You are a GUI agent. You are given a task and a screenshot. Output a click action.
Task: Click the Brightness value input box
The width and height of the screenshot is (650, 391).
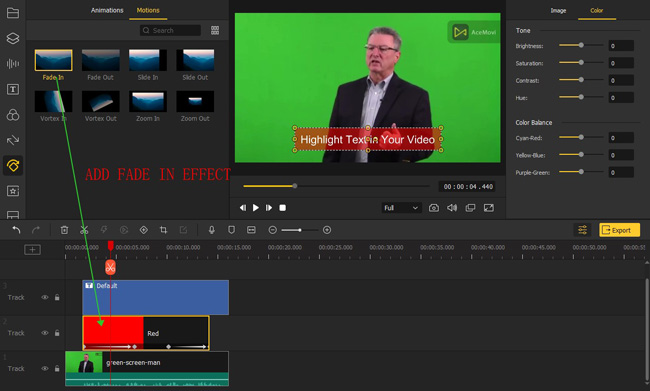coord(621,46)
